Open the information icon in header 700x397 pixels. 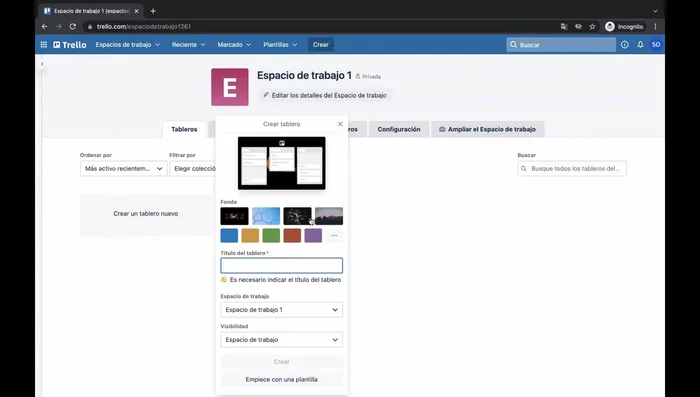click(625, 45)
